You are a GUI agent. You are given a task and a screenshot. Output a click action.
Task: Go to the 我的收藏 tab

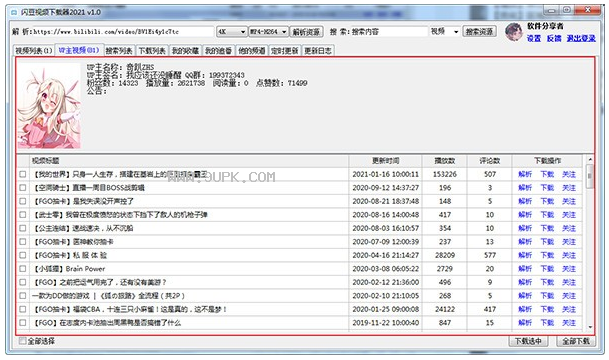tap(185, 51)
